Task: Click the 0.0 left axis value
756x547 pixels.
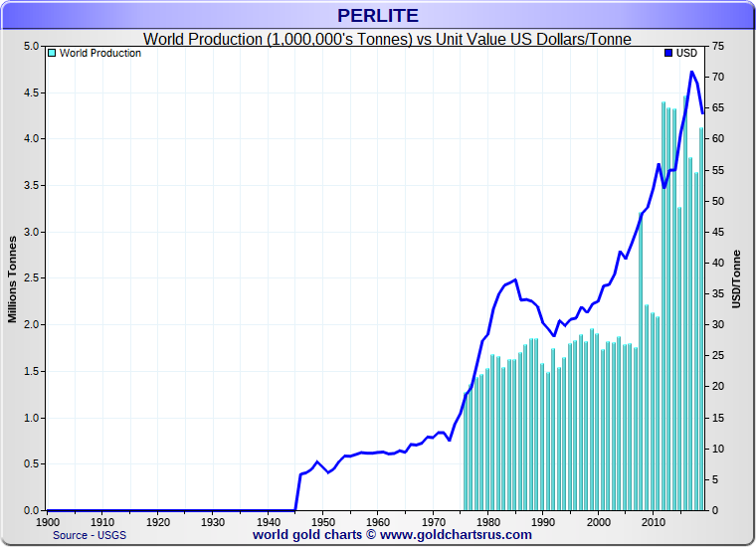Action: (31, 510)
